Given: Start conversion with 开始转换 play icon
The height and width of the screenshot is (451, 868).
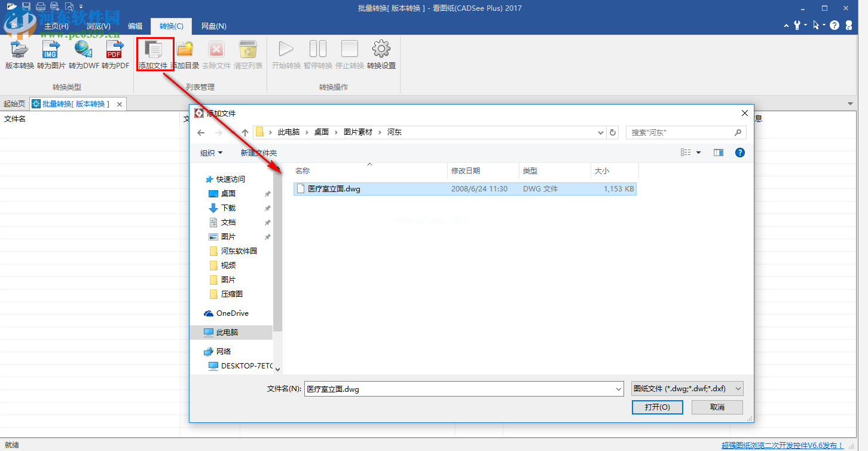Looking at the screenshot, I should click(286, 49).
